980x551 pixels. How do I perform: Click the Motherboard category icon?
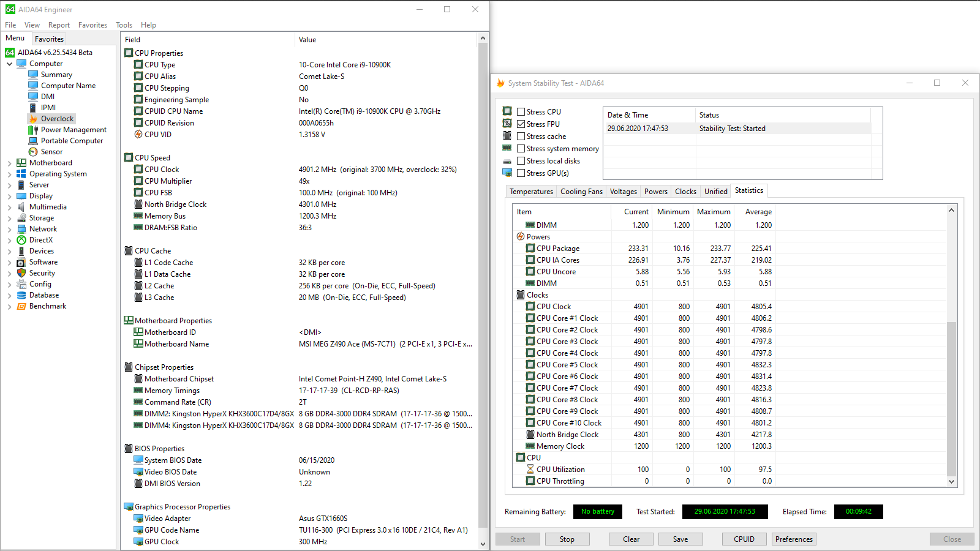(21, 163)
